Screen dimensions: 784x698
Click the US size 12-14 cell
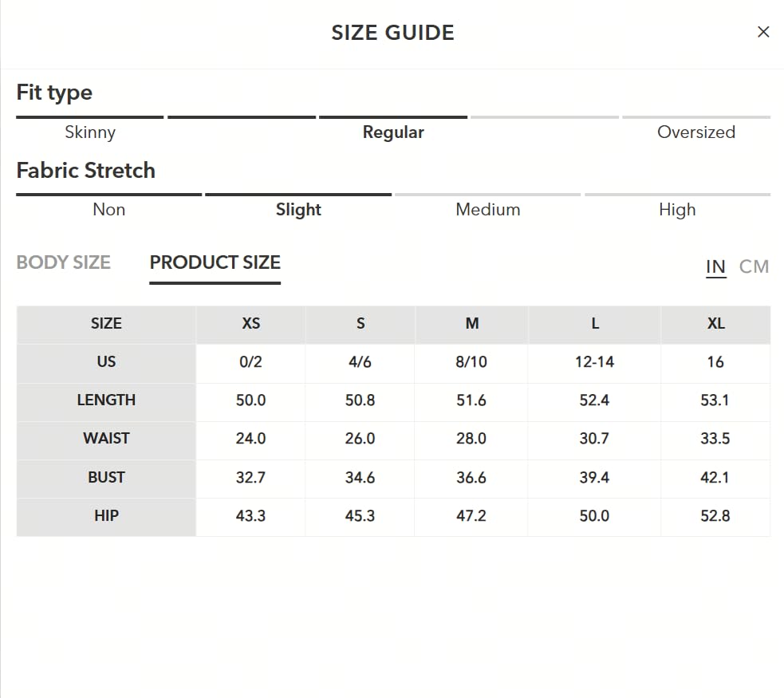pos(594,362)
